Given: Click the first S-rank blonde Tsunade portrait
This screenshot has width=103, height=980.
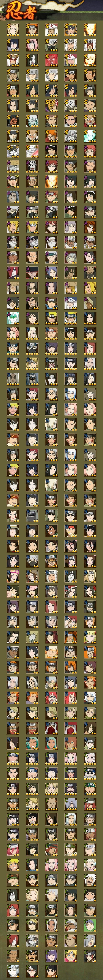Looking at the screenshot, I should pyautogui.click(x=13, y=30).
